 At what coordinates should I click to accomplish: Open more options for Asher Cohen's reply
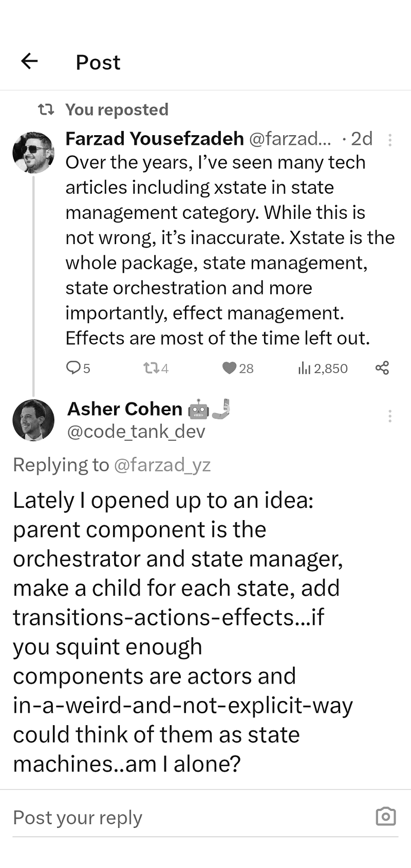pos(390,416)
